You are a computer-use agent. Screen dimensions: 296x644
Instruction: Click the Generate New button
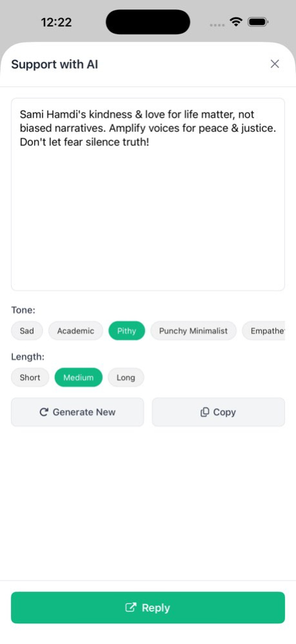point(78,412)
